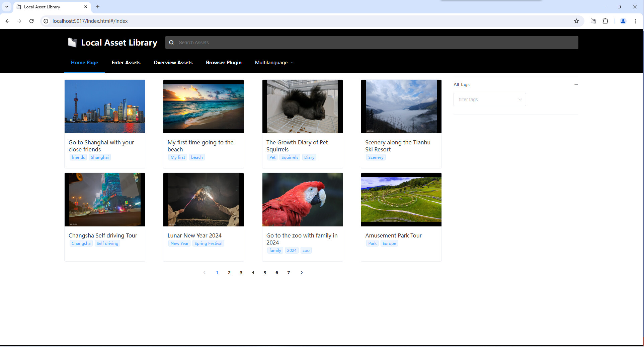
Task: Click the previous page arrow in pagination
Action: pos(205,272)
